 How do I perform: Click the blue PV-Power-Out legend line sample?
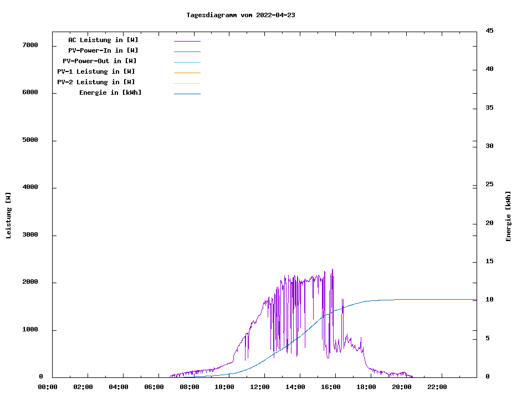187,62
